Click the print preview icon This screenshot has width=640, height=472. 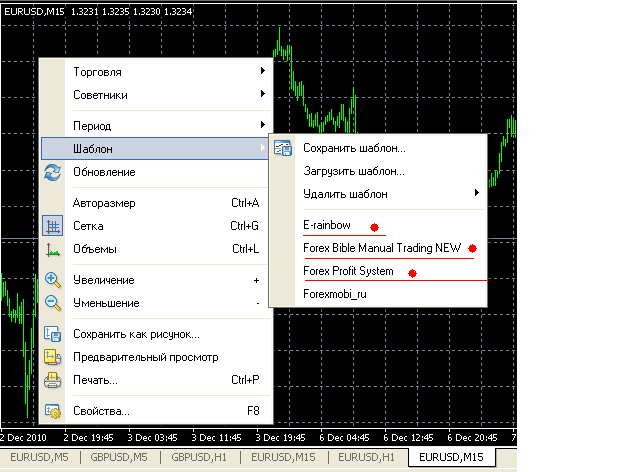tap(53, 357)
